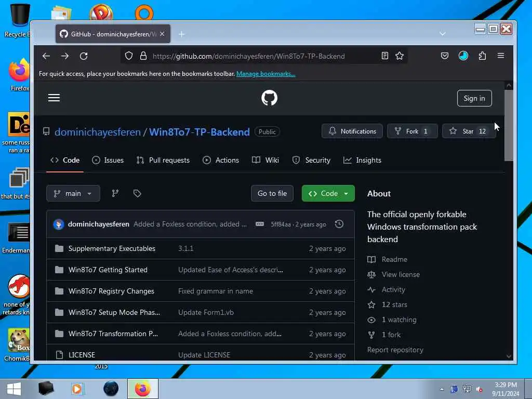532x399 pixels.
Task: Click the muted volume tray icon
Action: coord(480,389)
